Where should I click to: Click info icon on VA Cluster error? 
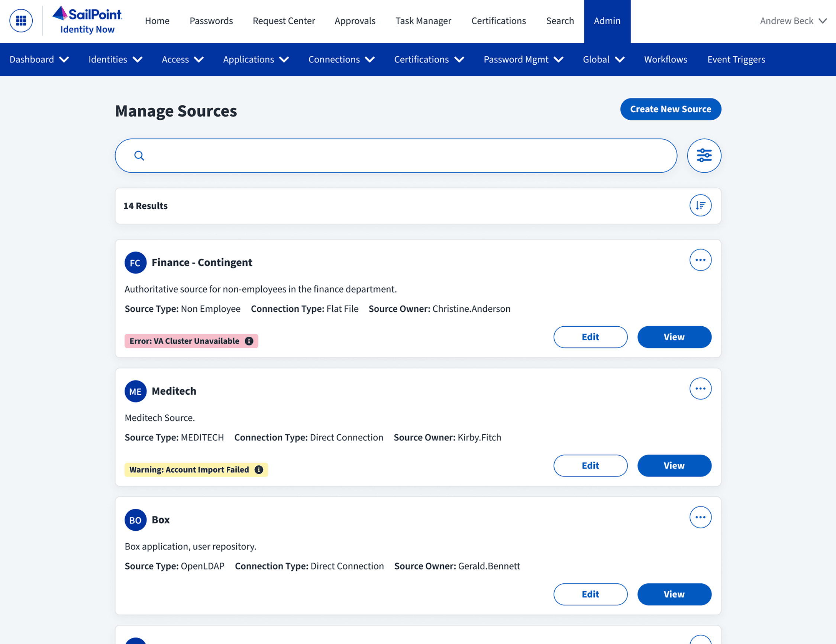(x=249, y=341)
